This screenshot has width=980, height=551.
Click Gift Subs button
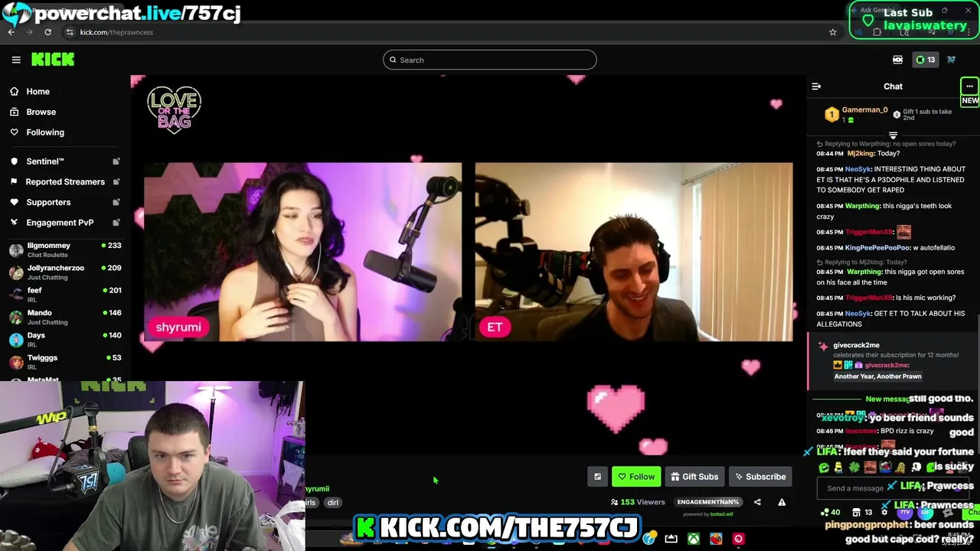tap(694, 477)
